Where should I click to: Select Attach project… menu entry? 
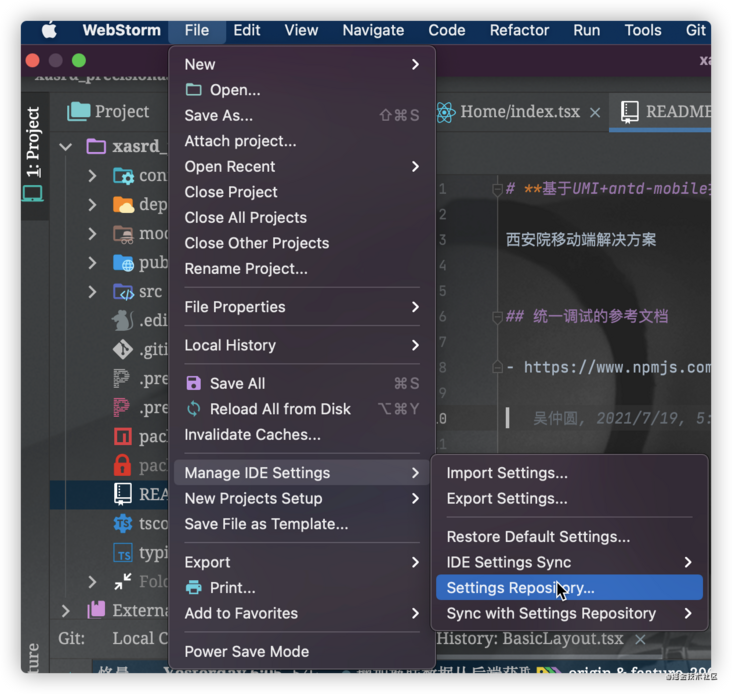pos(302,141)
